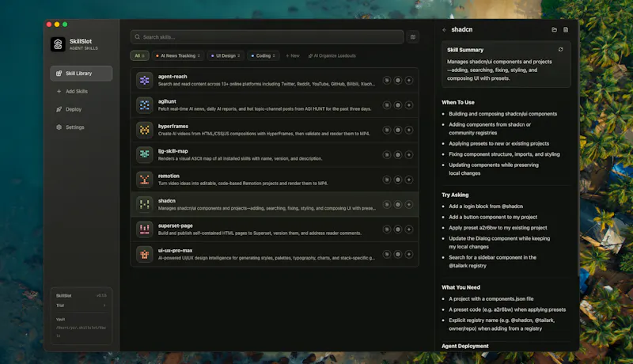The height and width of the screenshot is (364, 633).
Task: Click the plus circle icon on ljg-skill-map row
Action: pyautogui.click(x=409, y=155)
